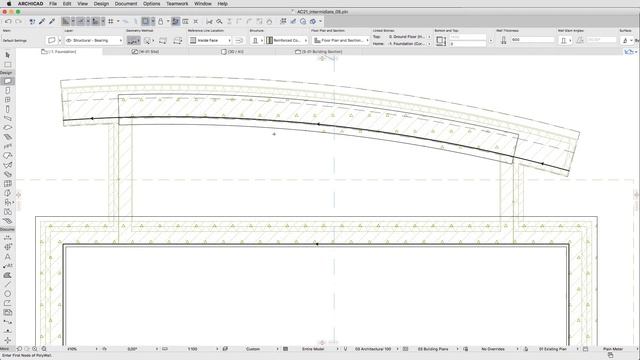The image size is (640, 360).
Task: Toggle the Grid Snap icon
Action: (111, 21)
